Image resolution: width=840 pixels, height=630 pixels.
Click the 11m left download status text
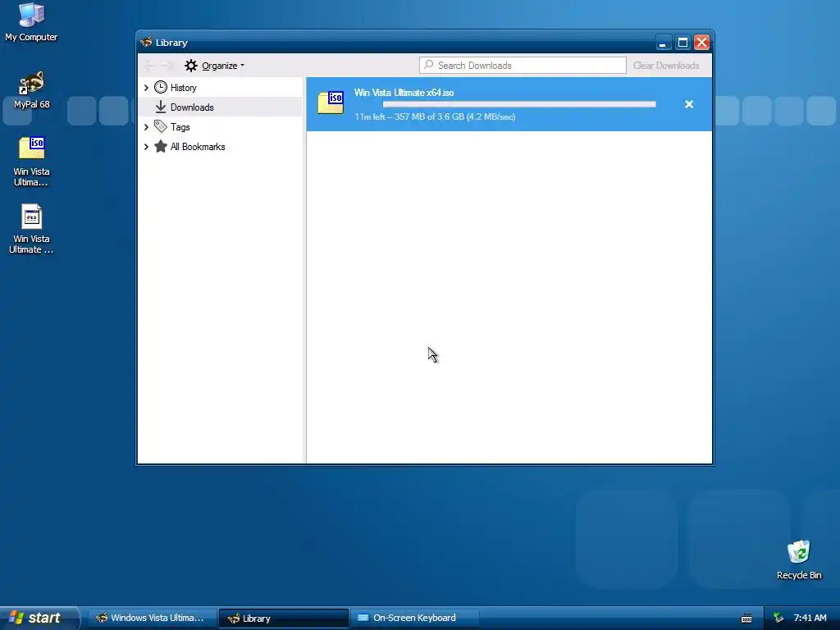point(435,116)
